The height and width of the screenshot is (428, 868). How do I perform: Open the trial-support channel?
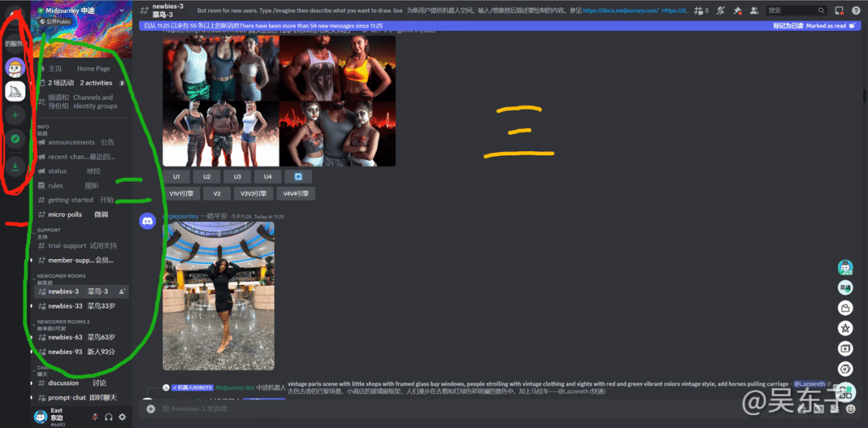pyautogui.click(x=81, y=245)
